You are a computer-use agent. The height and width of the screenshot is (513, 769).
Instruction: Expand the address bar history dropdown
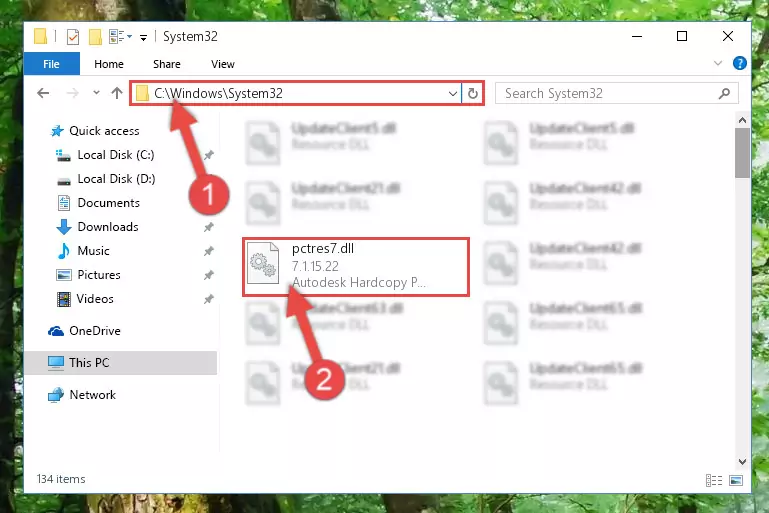coord(453,93)
